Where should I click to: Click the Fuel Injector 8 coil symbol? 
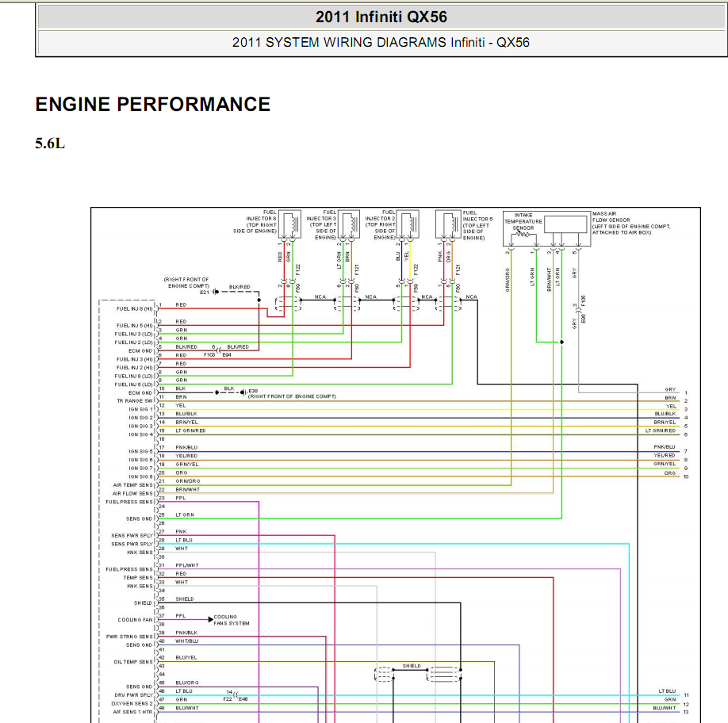pos(289,224)
